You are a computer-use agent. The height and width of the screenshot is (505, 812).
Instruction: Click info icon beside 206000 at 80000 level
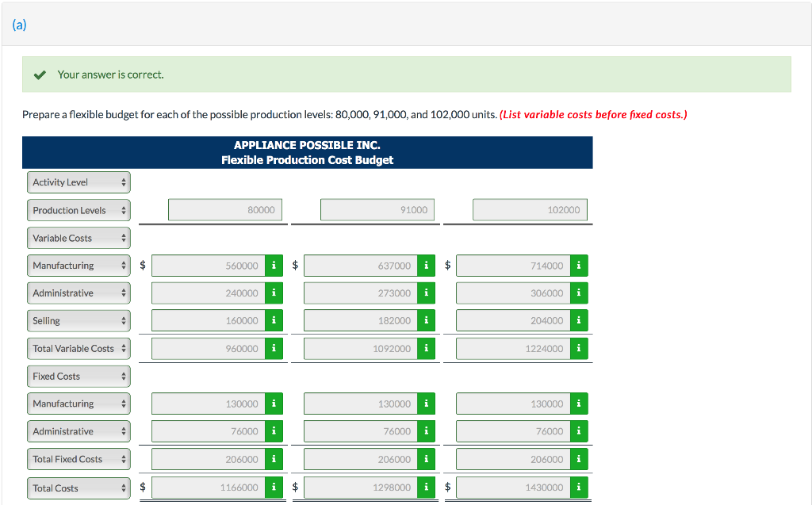pos(274,459)
